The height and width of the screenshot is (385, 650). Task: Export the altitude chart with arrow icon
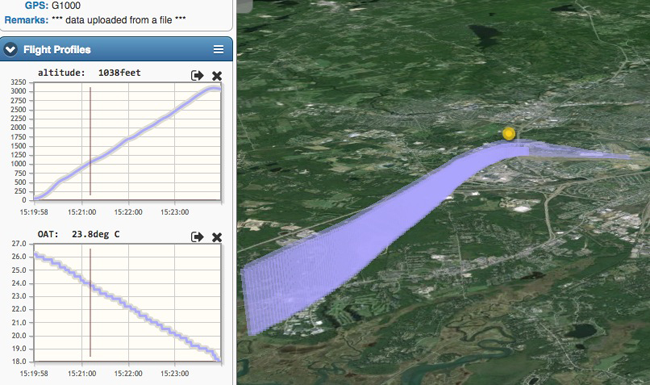[x=197, y=75]
